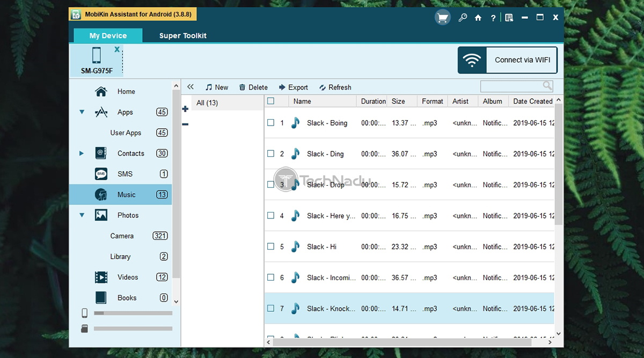Check the box for Slack - Drop
The image size is (644, 358).
[x=270, y=185]
